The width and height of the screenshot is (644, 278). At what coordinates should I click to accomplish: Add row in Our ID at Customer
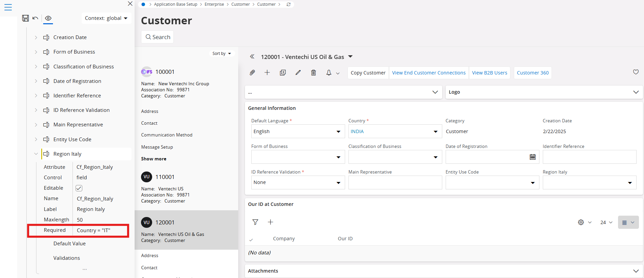(271, 222)
